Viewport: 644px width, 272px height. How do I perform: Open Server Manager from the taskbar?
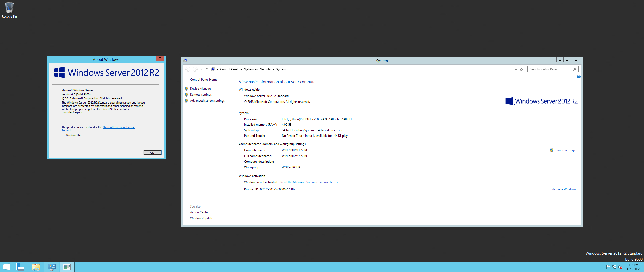(20, 267)
